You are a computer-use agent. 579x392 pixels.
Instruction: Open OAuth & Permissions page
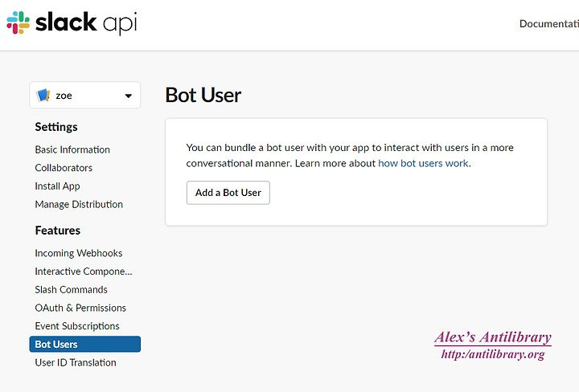tap(80, 308)
